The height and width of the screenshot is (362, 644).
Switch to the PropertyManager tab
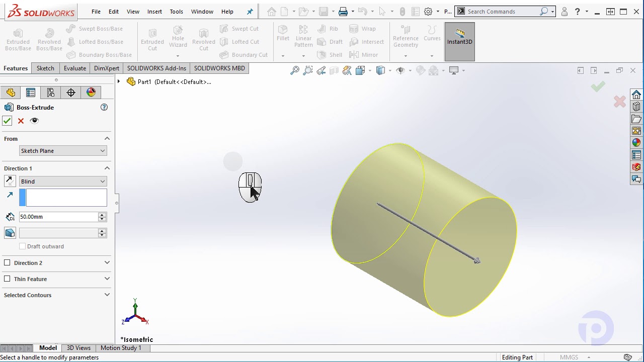31,93
